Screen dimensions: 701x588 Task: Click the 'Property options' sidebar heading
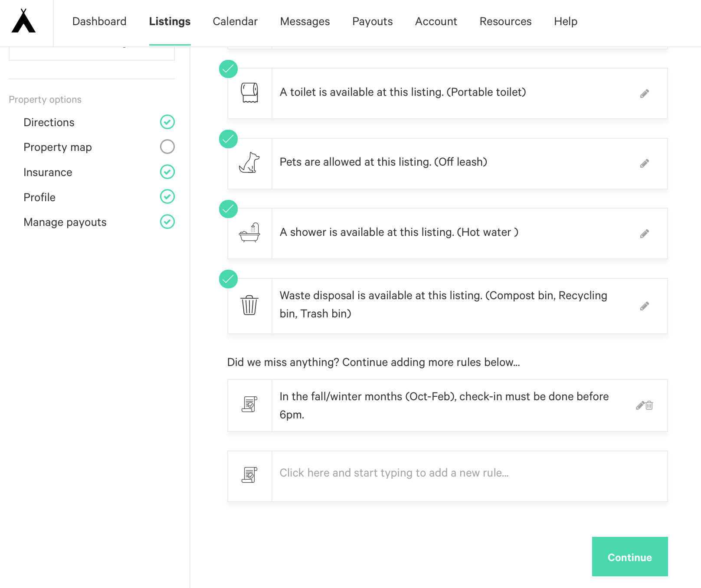45,99
